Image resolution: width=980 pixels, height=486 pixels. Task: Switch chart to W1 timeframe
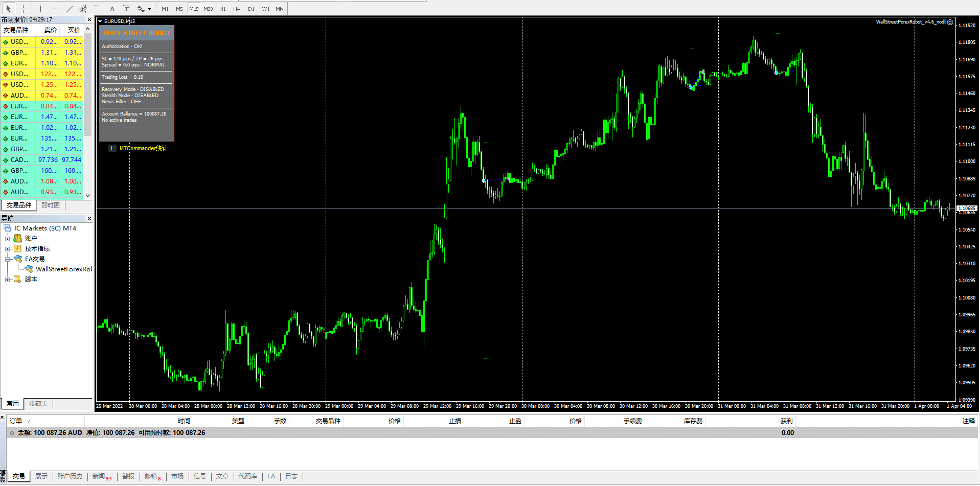(x=266, y=9)
